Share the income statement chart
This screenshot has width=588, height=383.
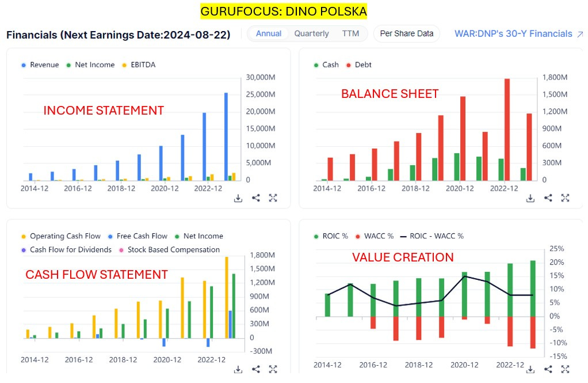[x=256, y=198]
